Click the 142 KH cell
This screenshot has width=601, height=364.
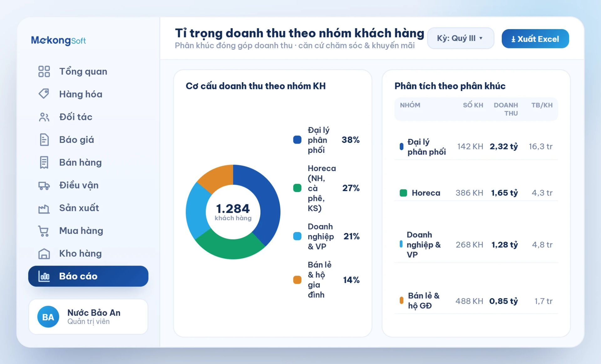(x=470, y=146)
